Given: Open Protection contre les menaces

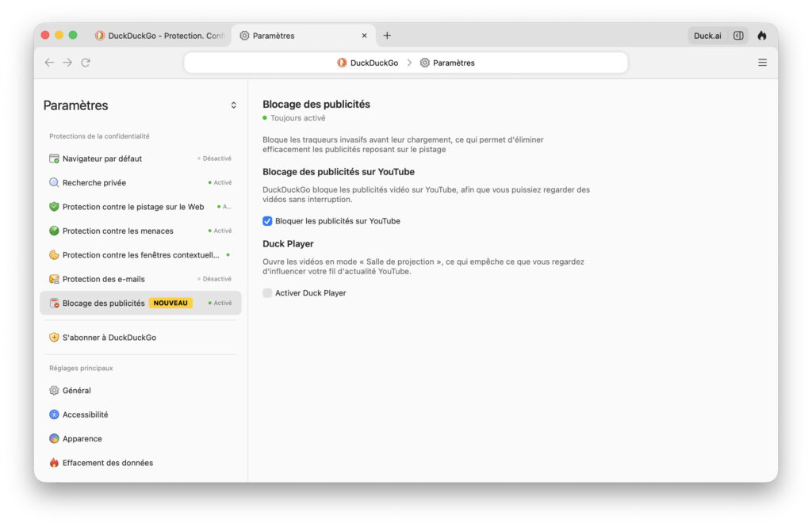Looking at the screenshot, I should click(x=140, y=231).
